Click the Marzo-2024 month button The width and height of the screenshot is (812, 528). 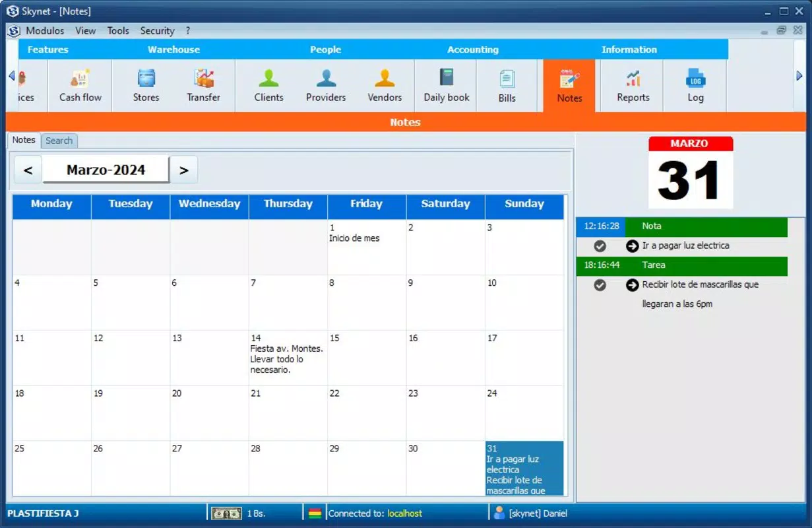(x=106, y=170)
